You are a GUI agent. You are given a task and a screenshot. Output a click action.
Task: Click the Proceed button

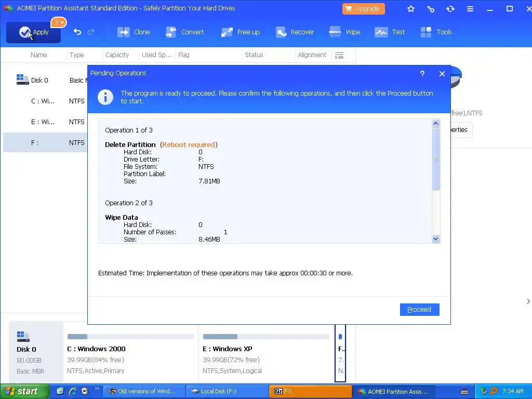coord(419,310)
